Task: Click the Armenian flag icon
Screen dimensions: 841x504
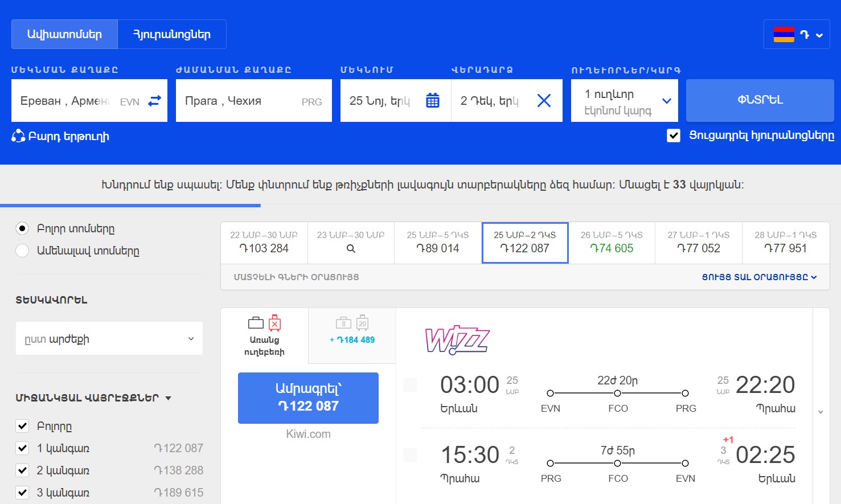Action: pos(783,34)
